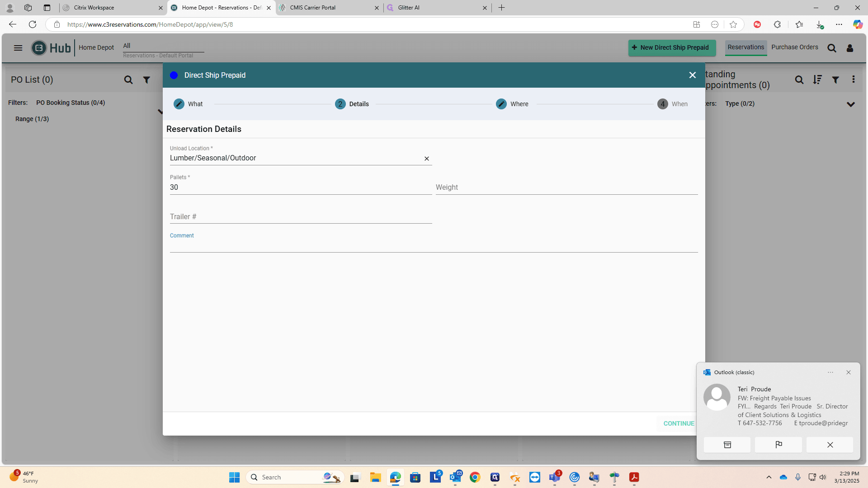Flag the Outlook email notification
This screenshot has width=868, height=488.
(x=778, y=445)
